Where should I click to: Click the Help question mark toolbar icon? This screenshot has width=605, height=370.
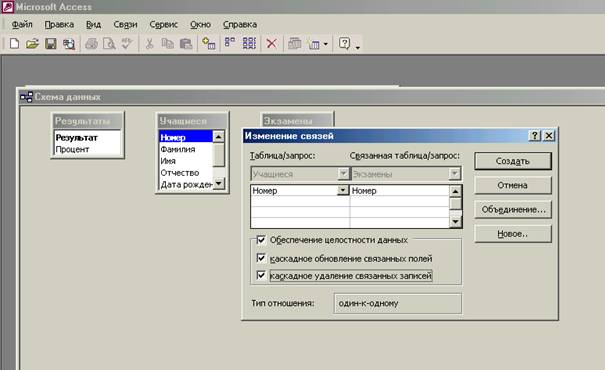pos(344,43)
